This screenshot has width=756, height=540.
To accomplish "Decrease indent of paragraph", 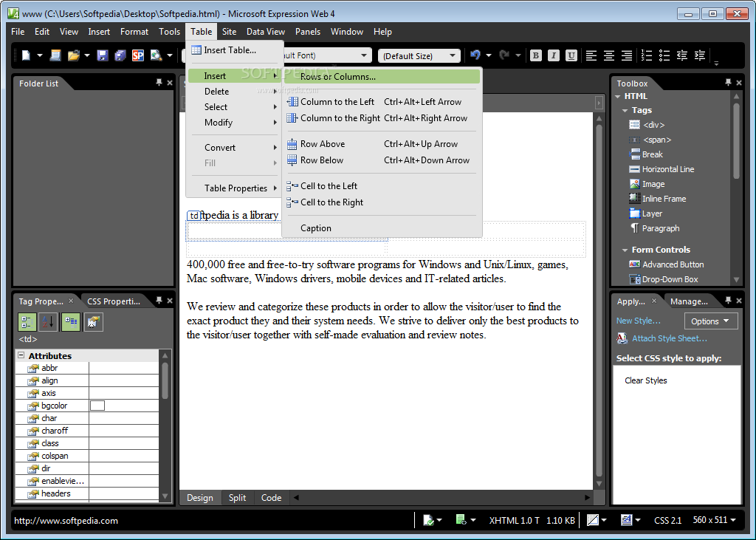I will tap(681, 55).
